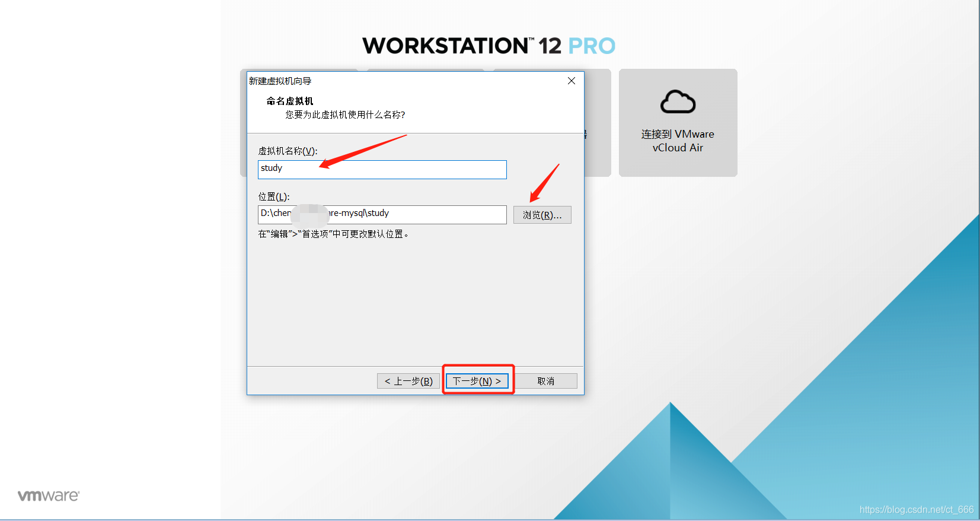Click the hint text mentioning 编辑 > 首选项
The width and height of the screenshot is (980, 521).
point(333,234)
